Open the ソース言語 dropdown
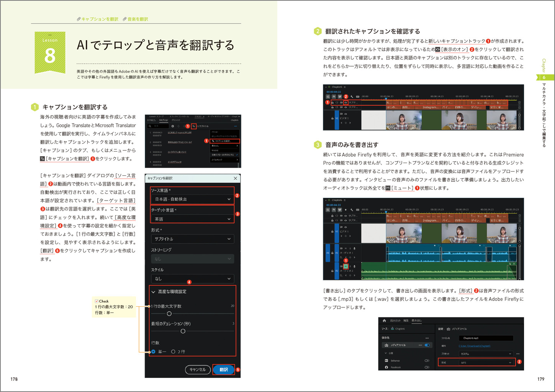This screenshot has height=392, width=555. pyautogui.click(x=192, y=199)
